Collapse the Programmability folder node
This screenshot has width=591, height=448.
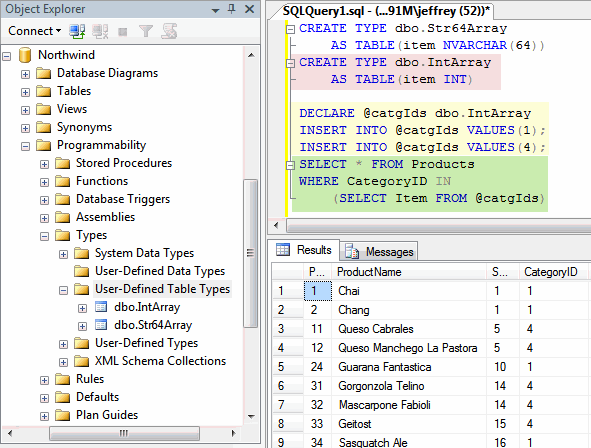pyautogui.click(x=25, y=146)
